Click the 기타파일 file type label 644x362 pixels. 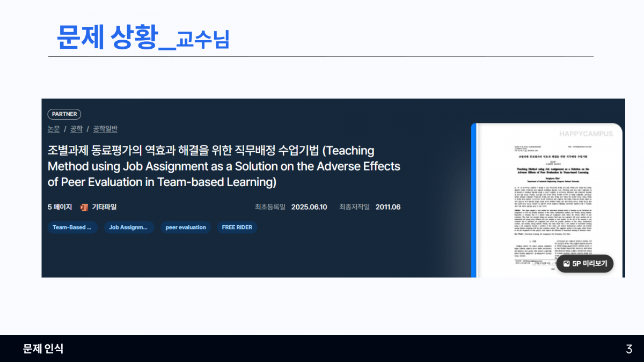(104, 207)
